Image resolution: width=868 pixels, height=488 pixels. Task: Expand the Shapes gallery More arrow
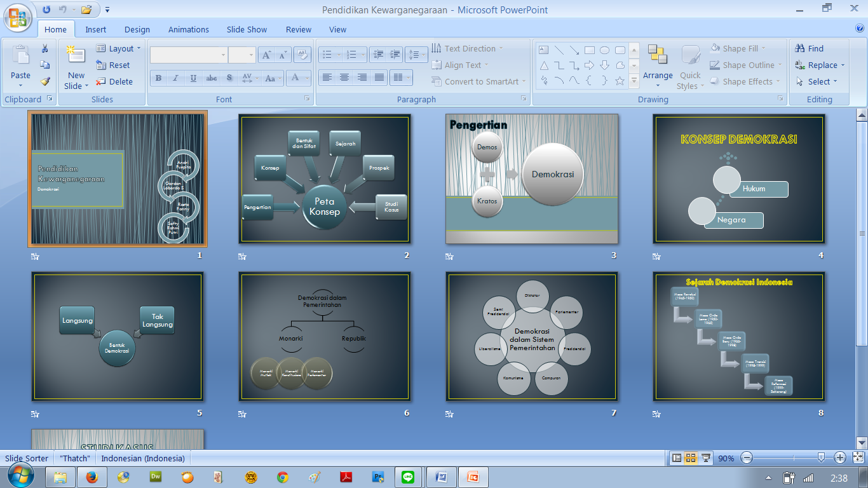pyautogui.click(x=634, y=81)
